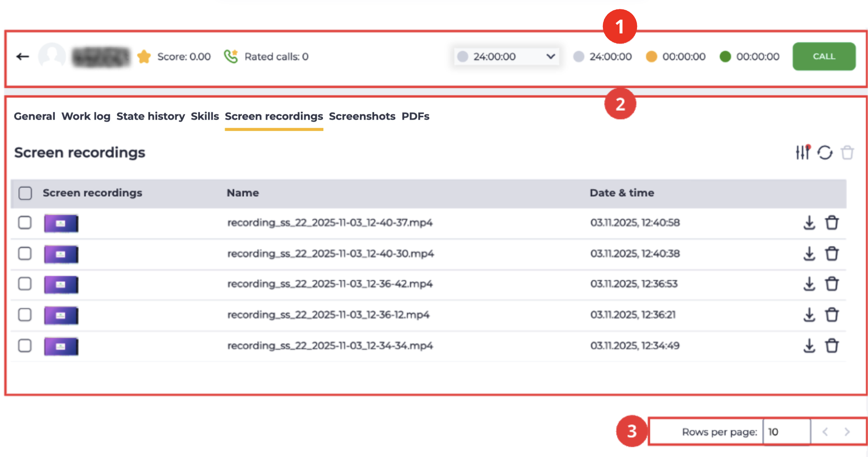The image size is (868, 457).
Task: Download recording 12-40-37.mp4
Action: 809,223
